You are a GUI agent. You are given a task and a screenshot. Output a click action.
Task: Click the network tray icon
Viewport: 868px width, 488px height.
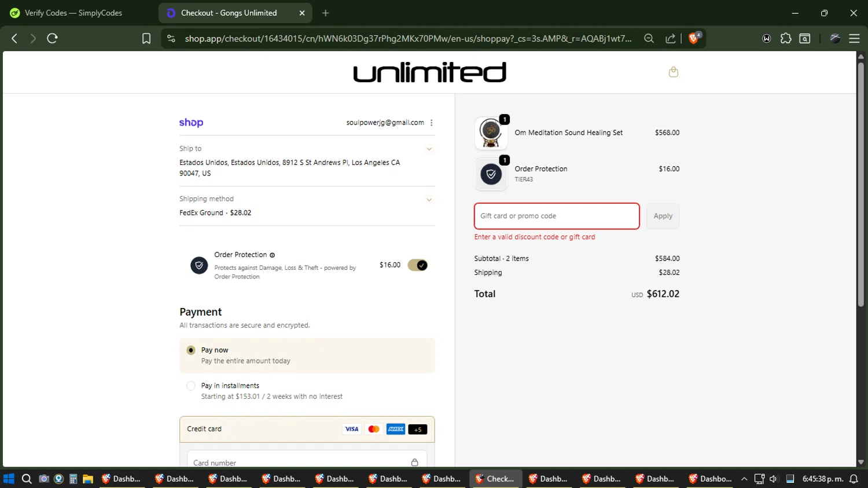pyautogui.click(x=759, y=479)
